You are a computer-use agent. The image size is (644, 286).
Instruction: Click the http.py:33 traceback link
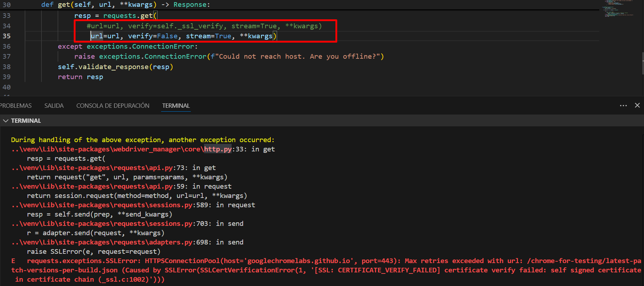point(218,149)
